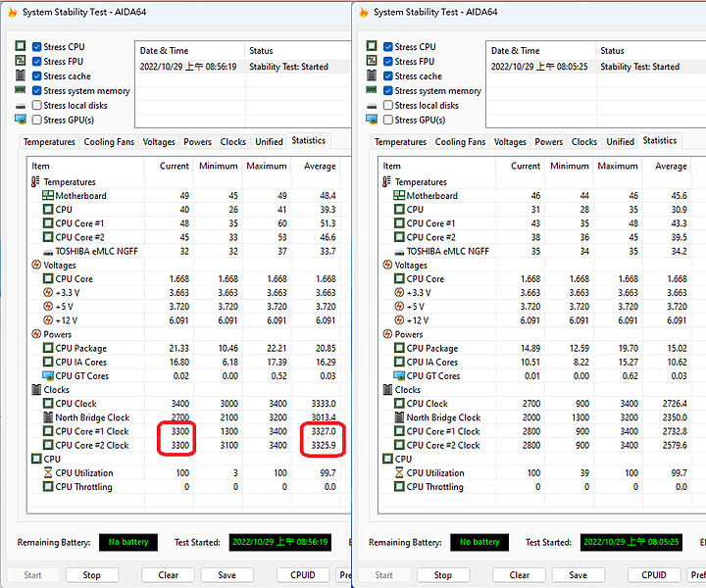
Task: Switch to Temperatures tab in left window
Action: [x=49, y=142]
